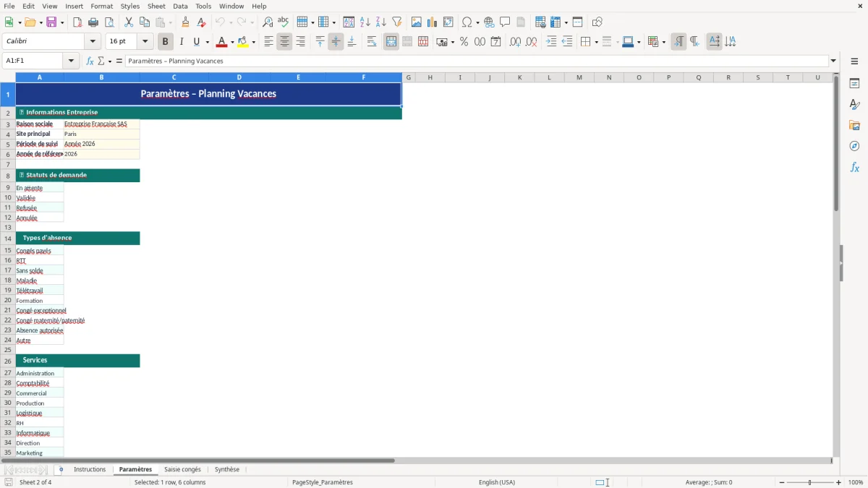Insert a pivot table
This screenshot has height=488, width=868.
(x=448, y=22)
